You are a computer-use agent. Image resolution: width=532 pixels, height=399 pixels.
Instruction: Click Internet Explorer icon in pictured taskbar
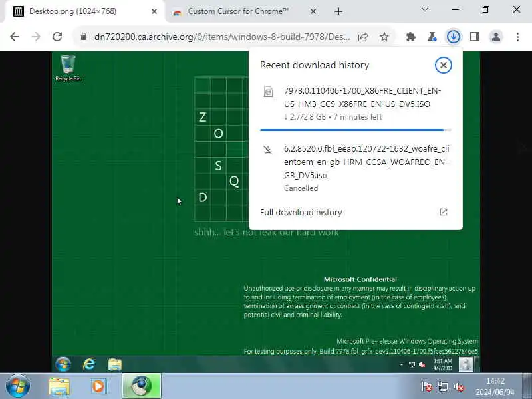(x=89, y=364)
